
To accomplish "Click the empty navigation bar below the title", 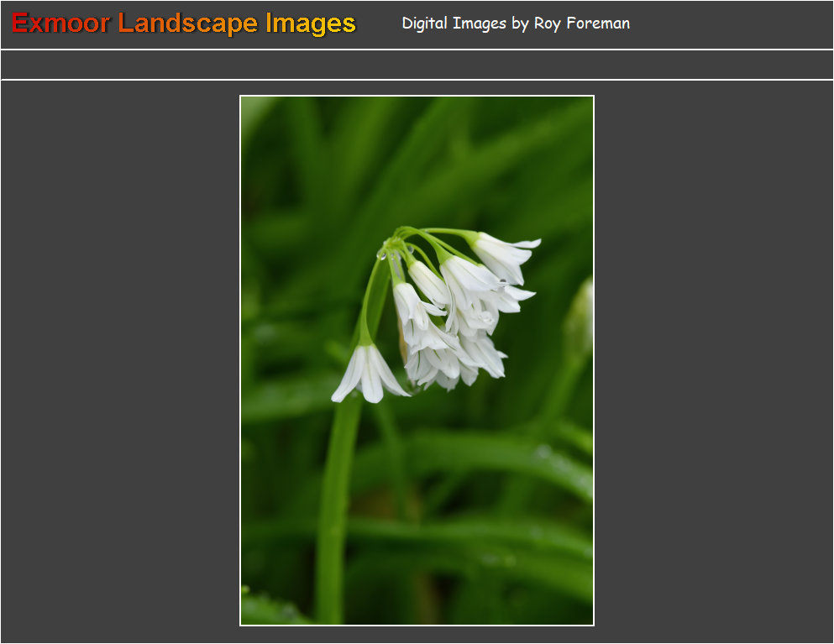I will (x=417, y=65).
